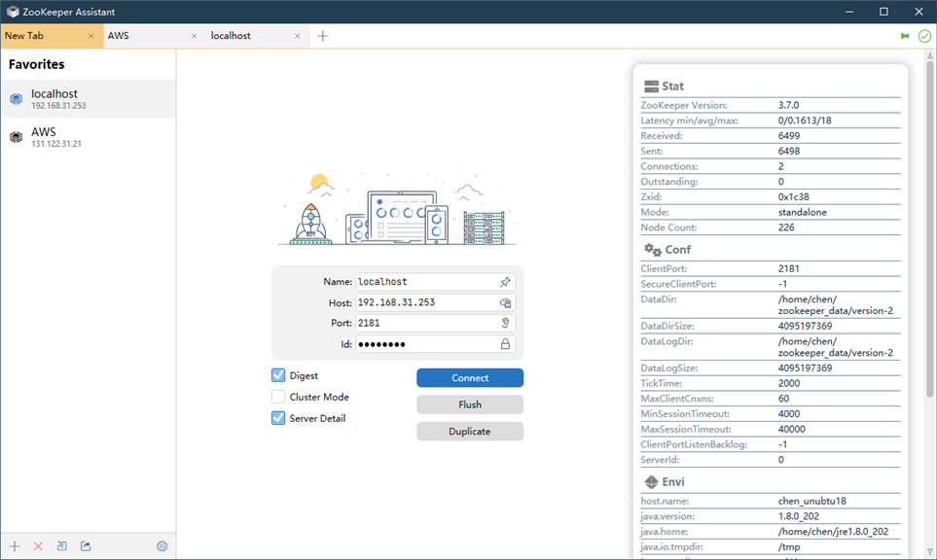This screenshot has width=937, height=560.
Task: Pin the connection Name field
Action: [505, 282]
